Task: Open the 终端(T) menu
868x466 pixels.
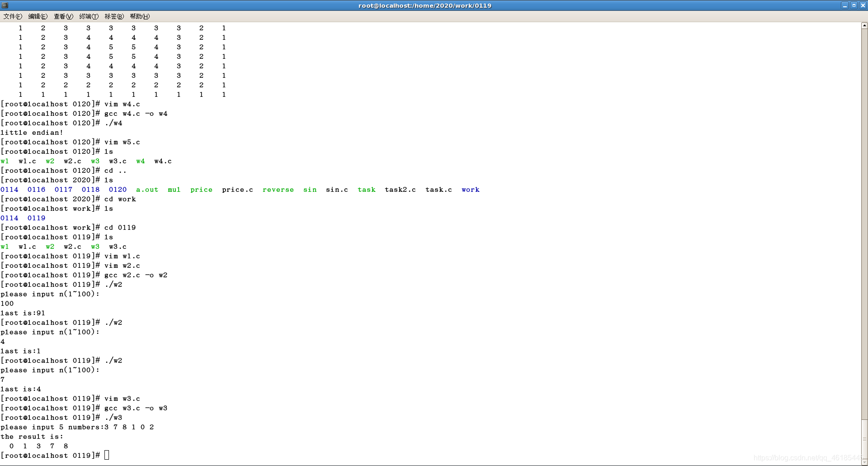Action: [x=89, y=16]
